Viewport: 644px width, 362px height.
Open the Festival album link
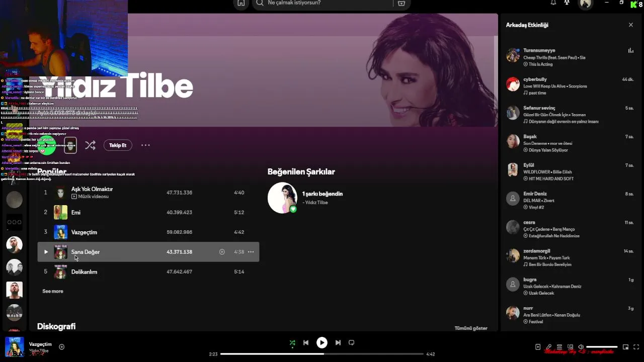point(536,322)
